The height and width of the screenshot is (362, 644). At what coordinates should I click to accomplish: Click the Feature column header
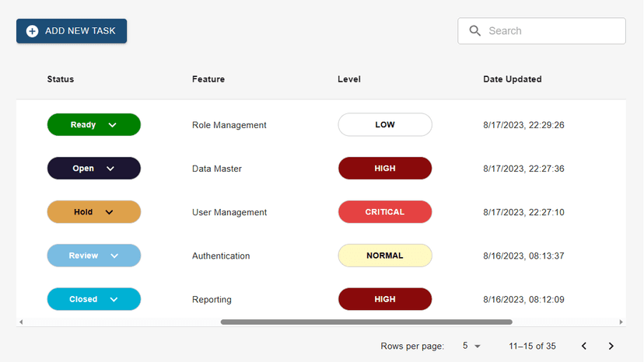pyautogui.click(x=208, y=79)
